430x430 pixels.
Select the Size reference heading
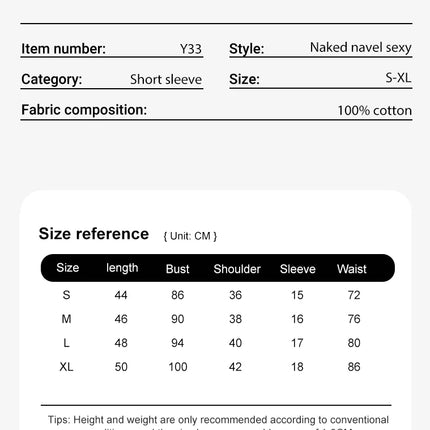94,234
